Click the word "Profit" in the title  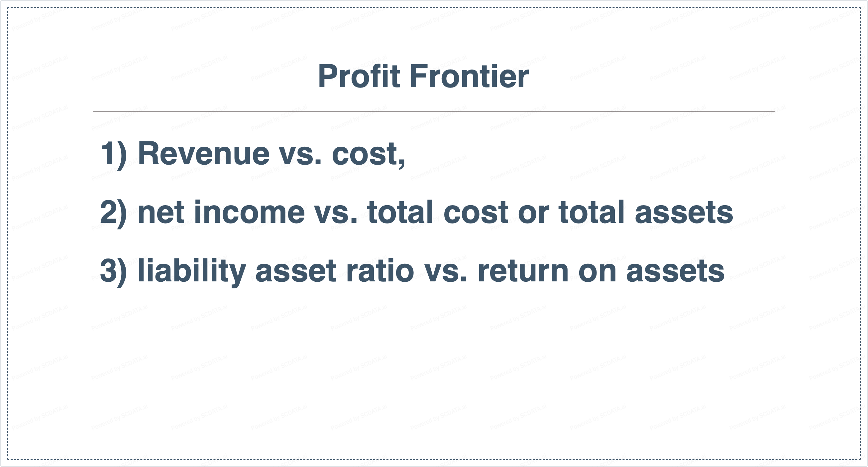click(359, 77)
